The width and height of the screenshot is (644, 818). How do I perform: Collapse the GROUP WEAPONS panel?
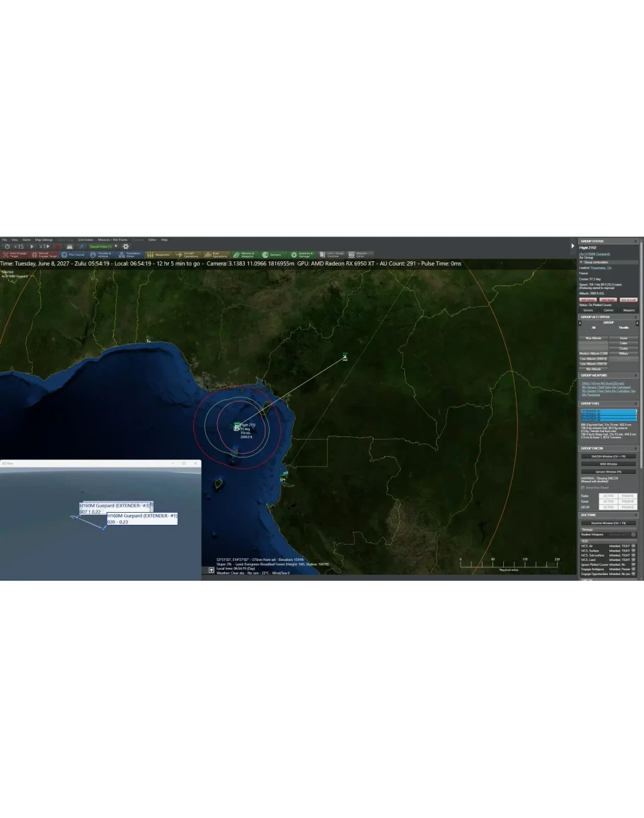636,375
